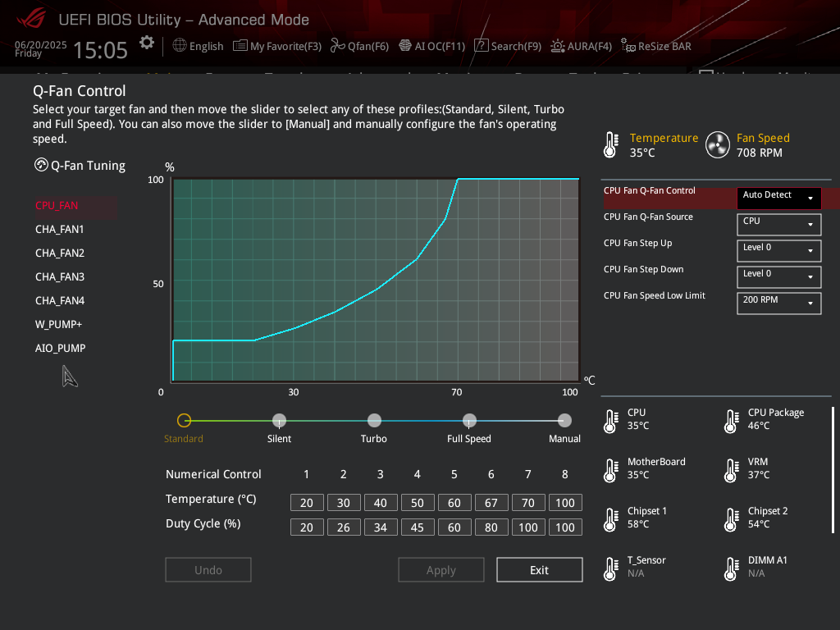840x630 pixels.
Task: Click the ReSize BAR icon
Action: [x=628, y=46]
